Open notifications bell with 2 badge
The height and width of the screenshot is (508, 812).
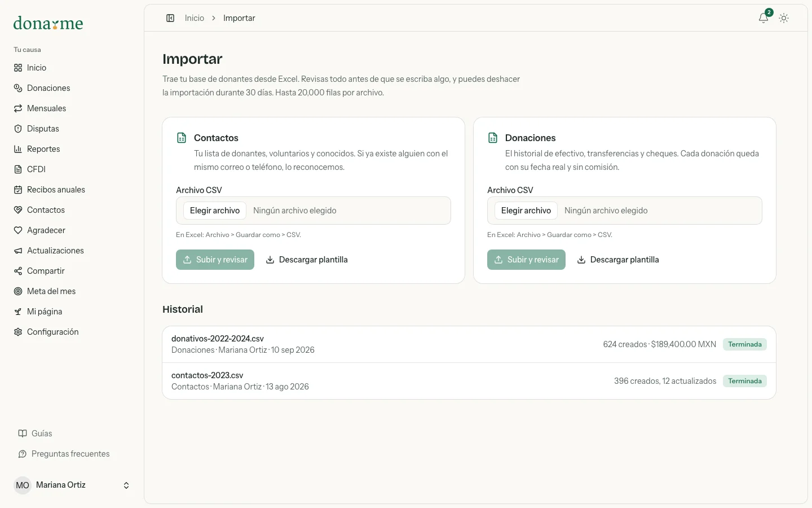pos(764,17)
